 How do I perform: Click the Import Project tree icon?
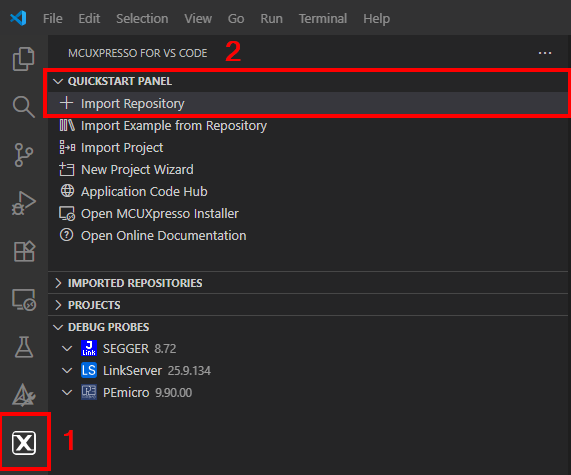click(x=67, y=147)
